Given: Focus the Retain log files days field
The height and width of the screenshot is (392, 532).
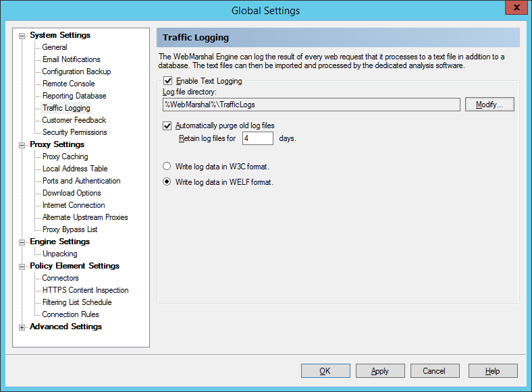Looking at the screenshot, I should pyautogui.click(x=257, y=138).
